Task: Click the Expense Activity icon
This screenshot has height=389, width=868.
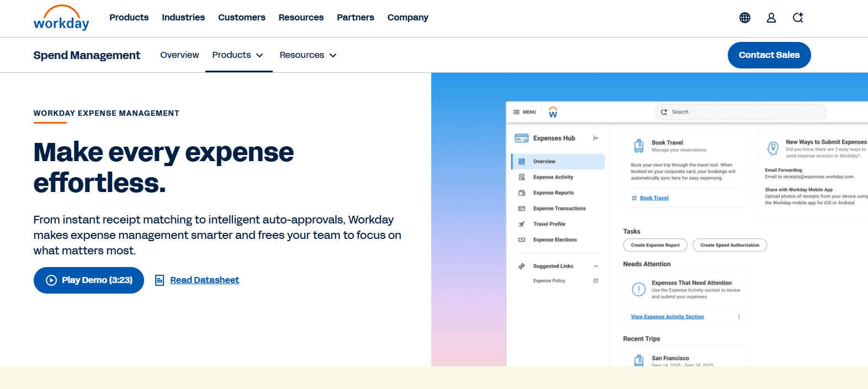Action: [x=522, y=177]
